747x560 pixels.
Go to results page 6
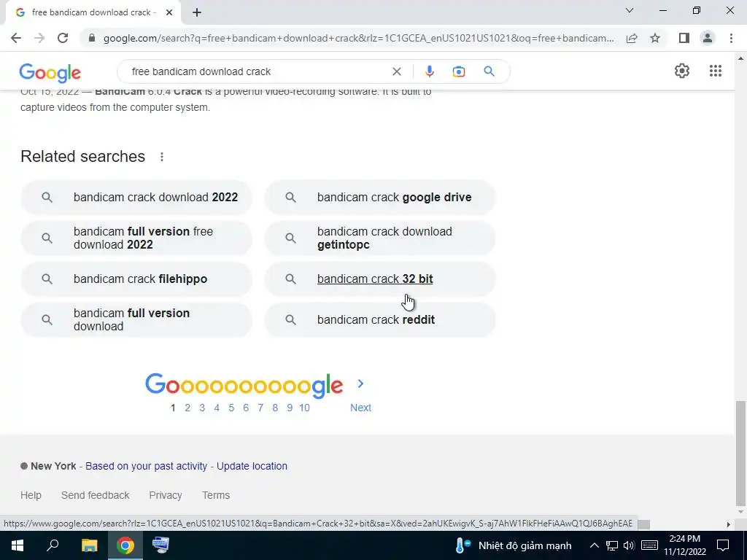click(x=246, y=408)
